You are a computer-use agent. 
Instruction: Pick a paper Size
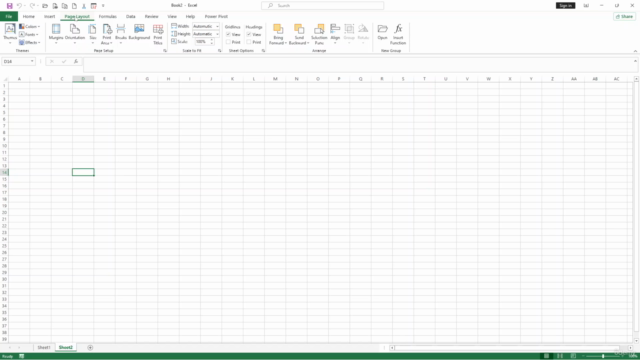[x=93, y=34]
